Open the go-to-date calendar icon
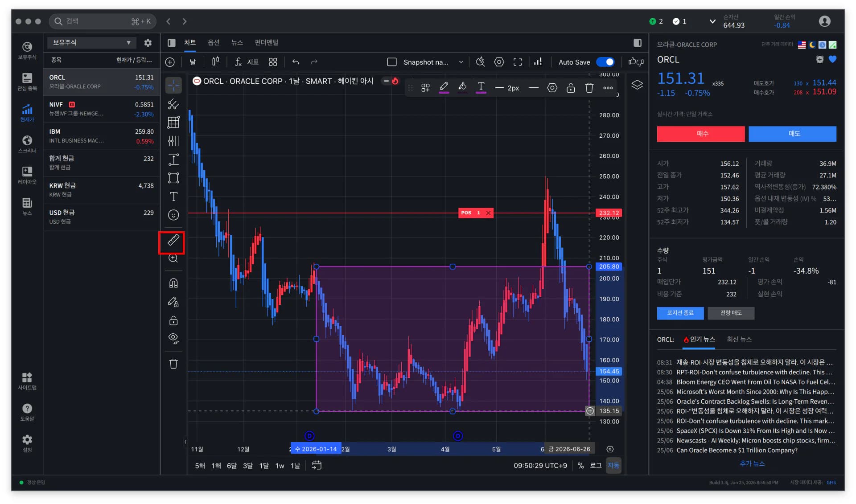 (317, 465)
